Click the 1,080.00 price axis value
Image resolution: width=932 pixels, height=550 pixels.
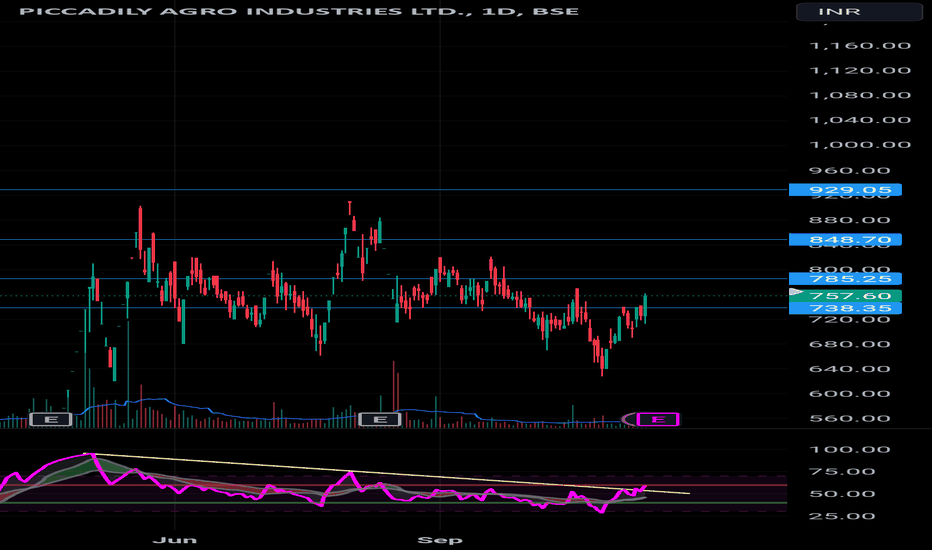click(860, 95)
